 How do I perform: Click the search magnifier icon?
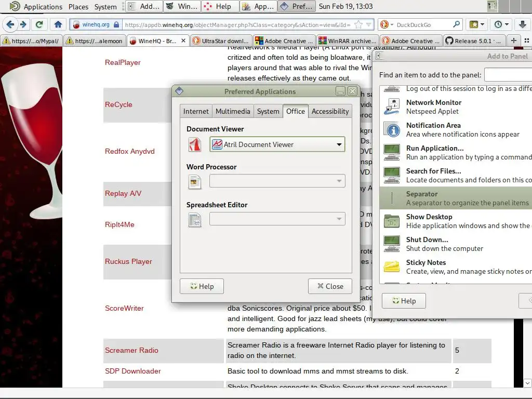click(x=456, y=24)
